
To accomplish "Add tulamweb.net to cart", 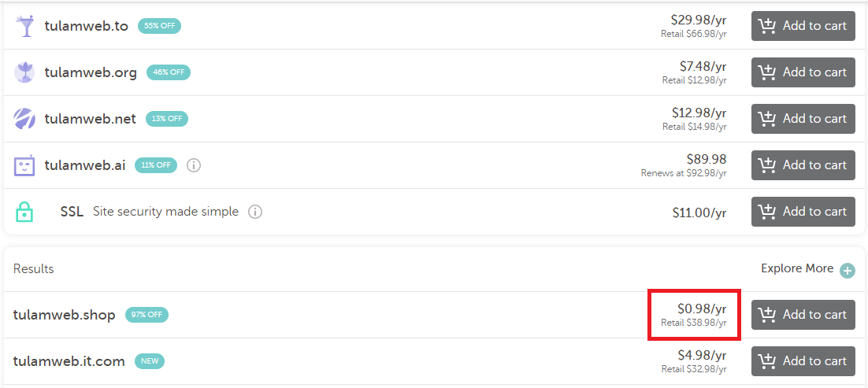I will pyautogui.click(x=803, y=119).
